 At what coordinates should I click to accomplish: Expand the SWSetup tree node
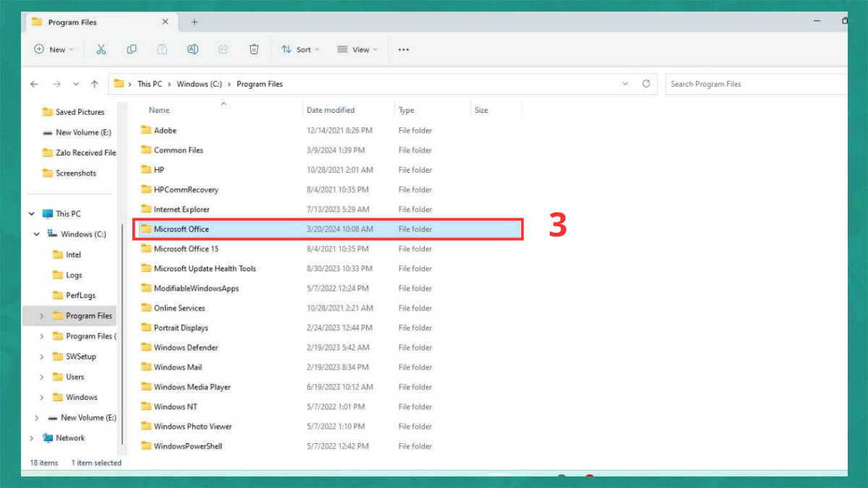(41, 356)
